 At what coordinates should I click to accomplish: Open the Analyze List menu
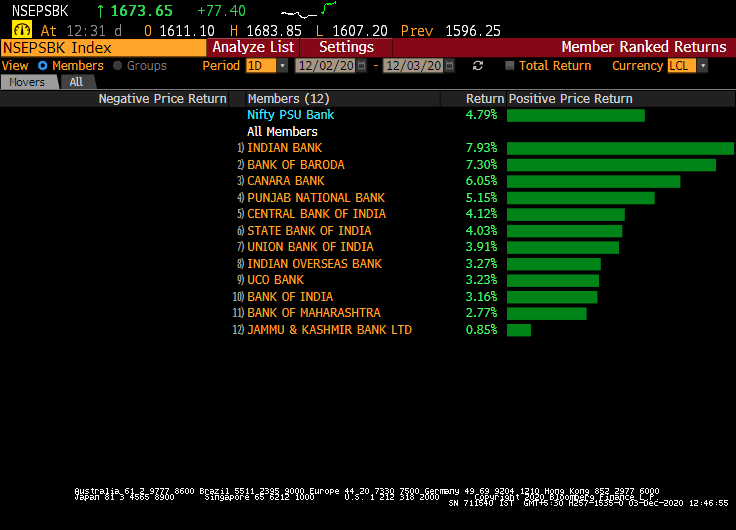click(253, 47)
